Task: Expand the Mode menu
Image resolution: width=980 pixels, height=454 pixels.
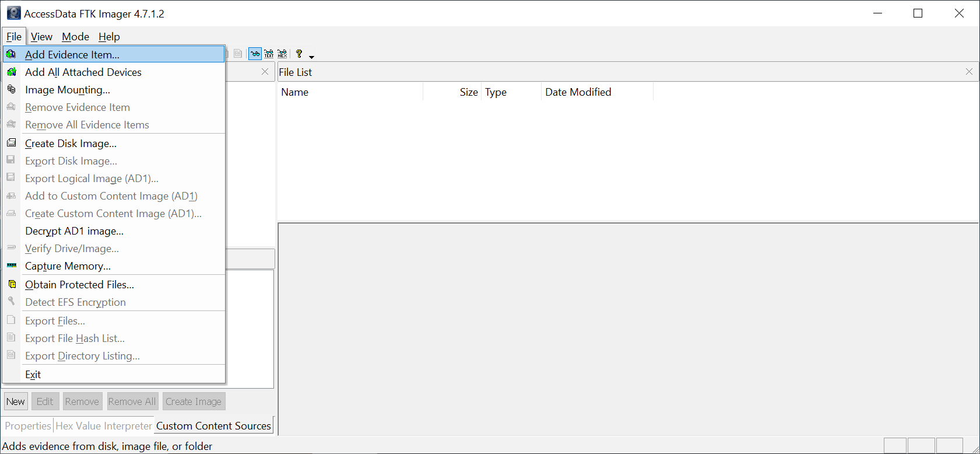Action: 75,37
